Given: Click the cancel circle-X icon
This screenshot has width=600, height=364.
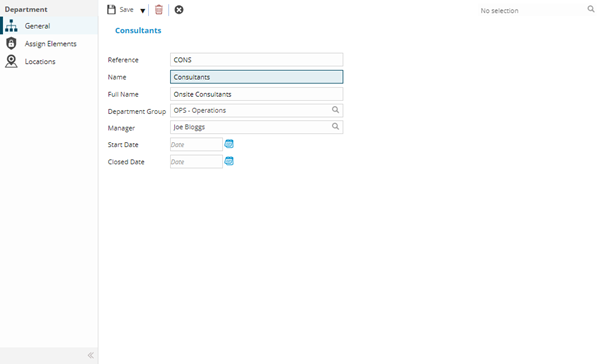Looking at the screenshot, I should point(179,10).
